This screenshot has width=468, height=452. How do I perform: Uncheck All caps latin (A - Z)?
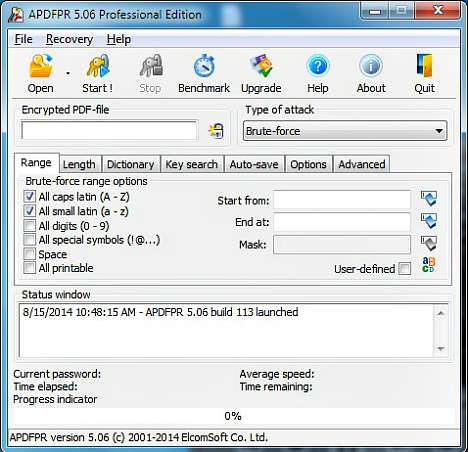click(x=29, y=196)
